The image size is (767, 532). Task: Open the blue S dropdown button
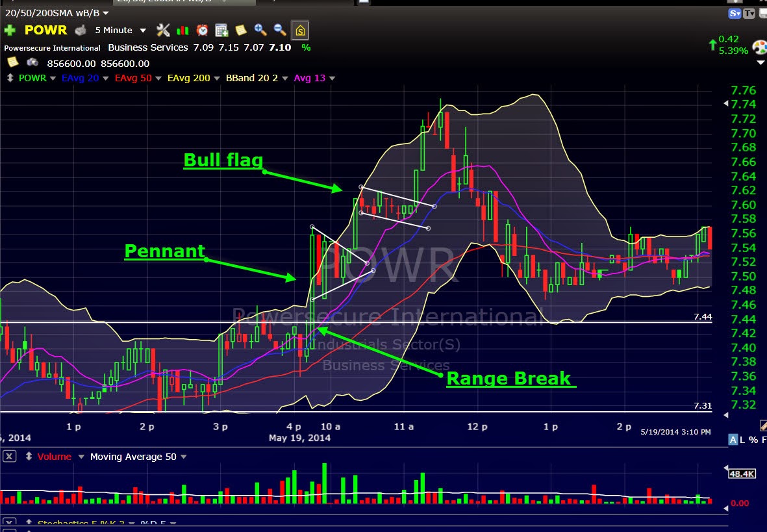tap(735, 14)
